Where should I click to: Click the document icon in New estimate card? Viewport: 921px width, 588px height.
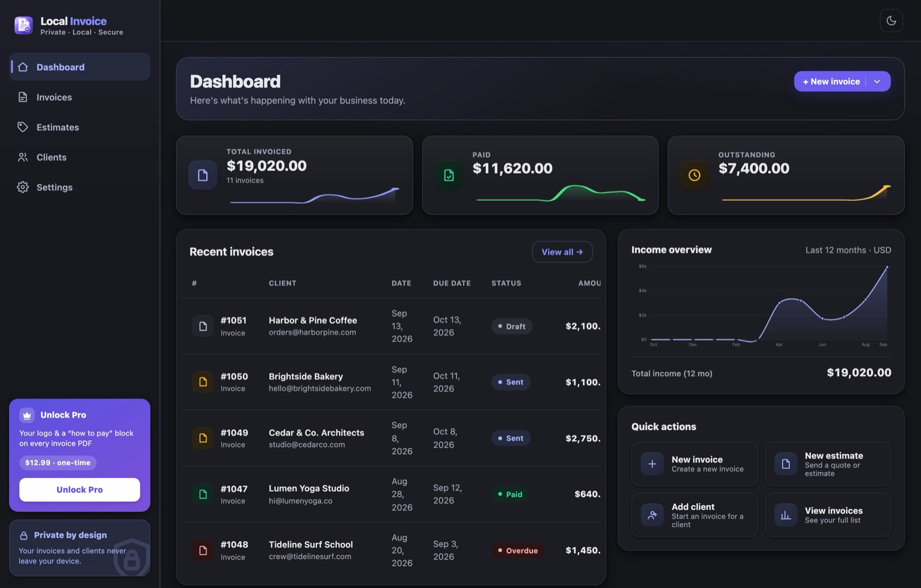(786, 464)
